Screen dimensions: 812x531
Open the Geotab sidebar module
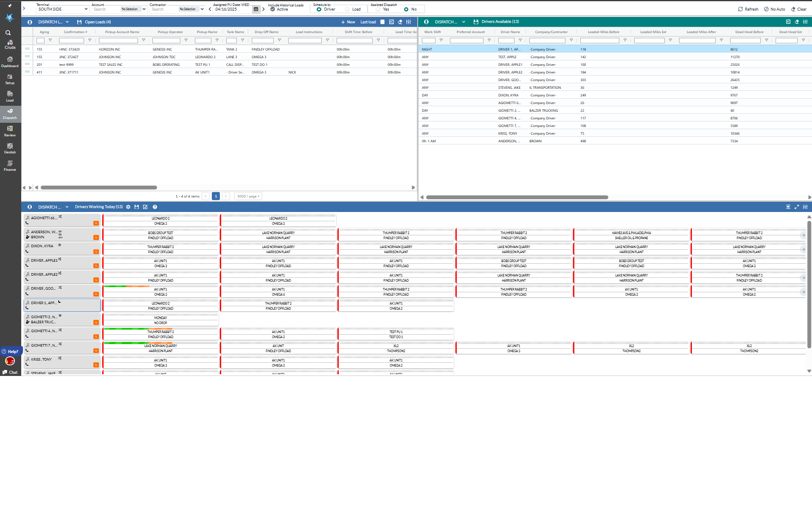point(10,148)
